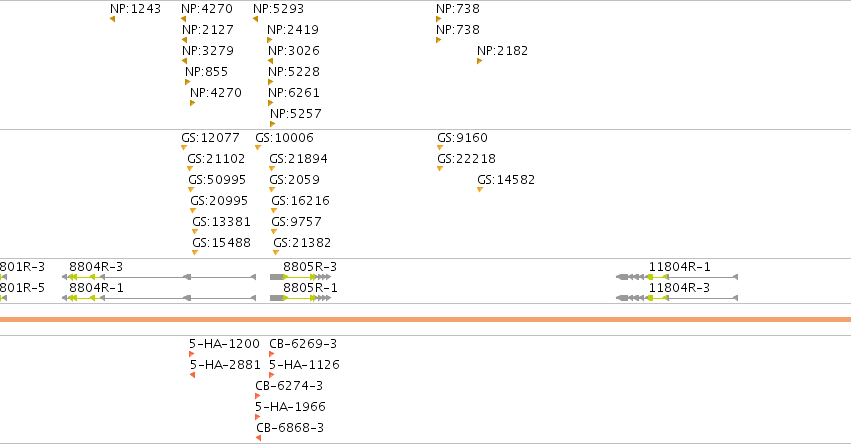Click the triangle marker under NP:855
851x444 pixels.
tap(188, 82)
